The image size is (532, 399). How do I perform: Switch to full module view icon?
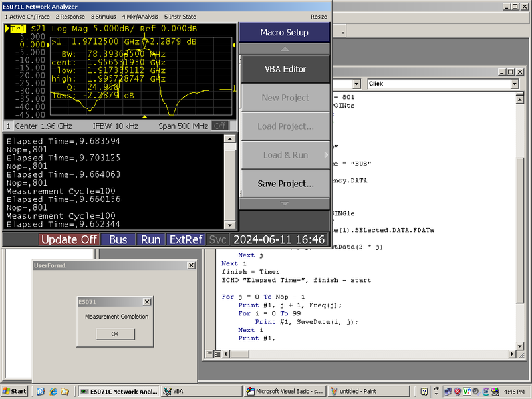[217, 354]
